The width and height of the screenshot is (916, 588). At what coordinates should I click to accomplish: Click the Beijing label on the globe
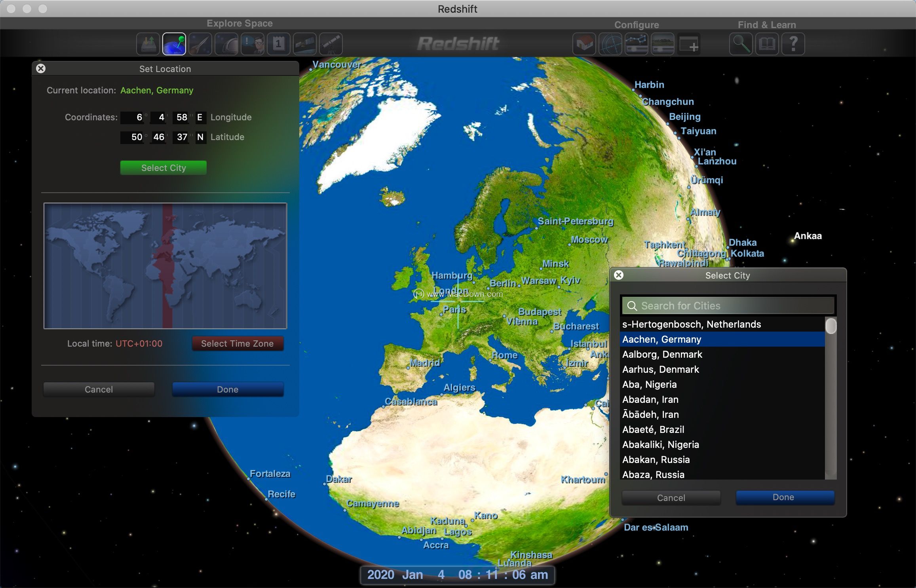coord(685,117)
